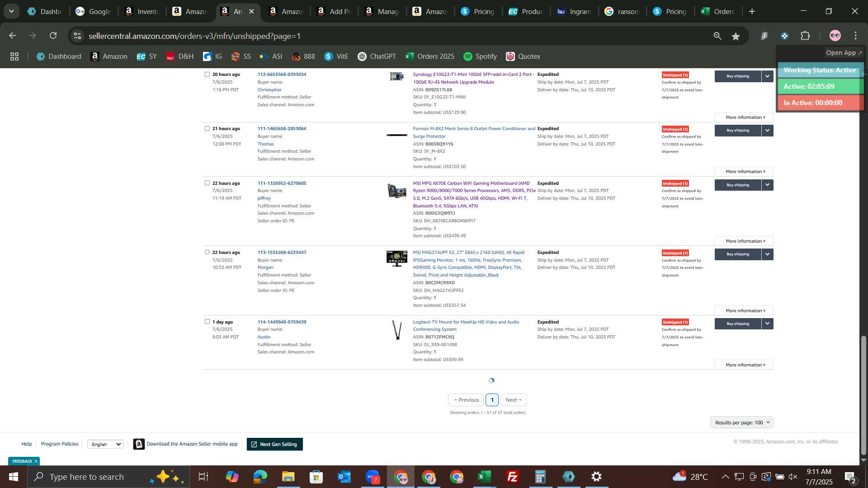
Task: Click the Next Gen Selling button
Action: pyautogui.click(x=275, y=445)
